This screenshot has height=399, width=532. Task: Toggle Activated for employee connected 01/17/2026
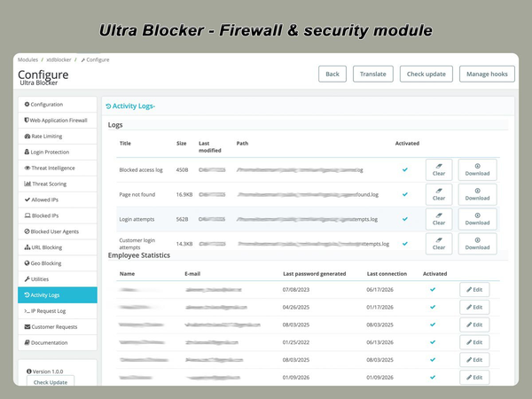pyautogui.click(x=433, y=307)
